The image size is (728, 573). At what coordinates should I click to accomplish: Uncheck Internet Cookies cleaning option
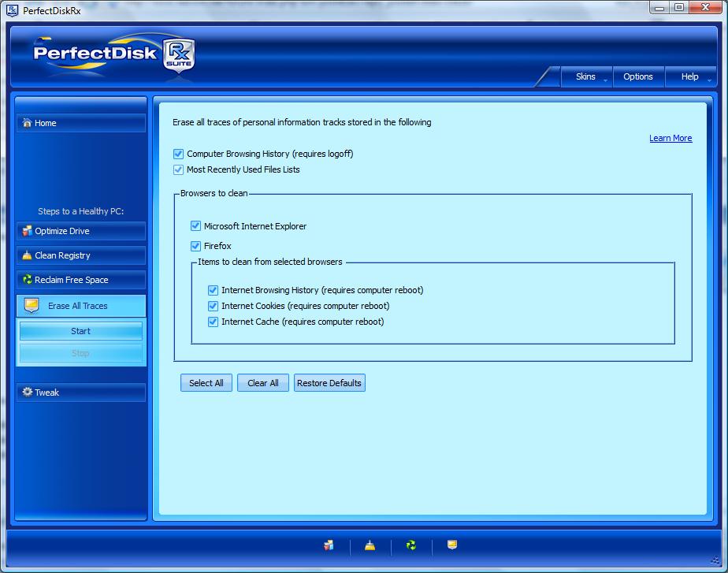[x=213, y=306]
